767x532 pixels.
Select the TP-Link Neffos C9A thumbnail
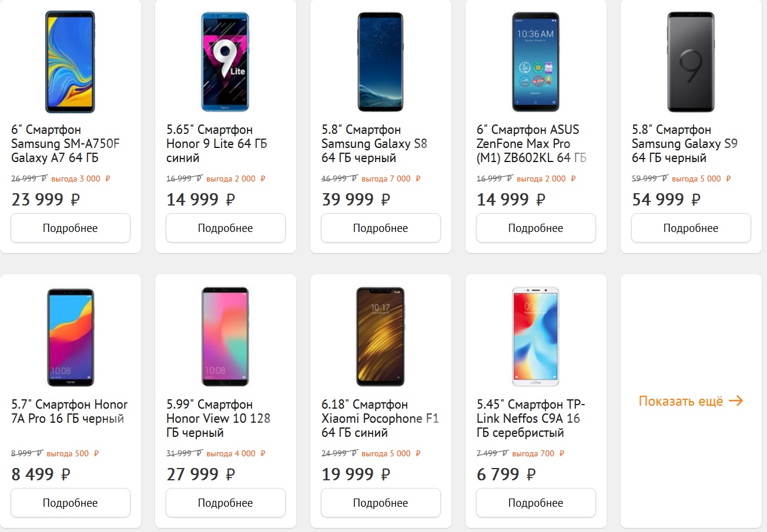click(x=536, y=336)
